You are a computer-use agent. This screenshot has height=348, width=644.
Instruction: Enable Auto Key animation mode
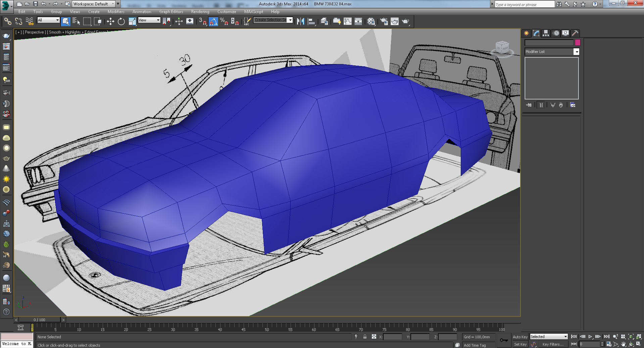click(520, 337)
